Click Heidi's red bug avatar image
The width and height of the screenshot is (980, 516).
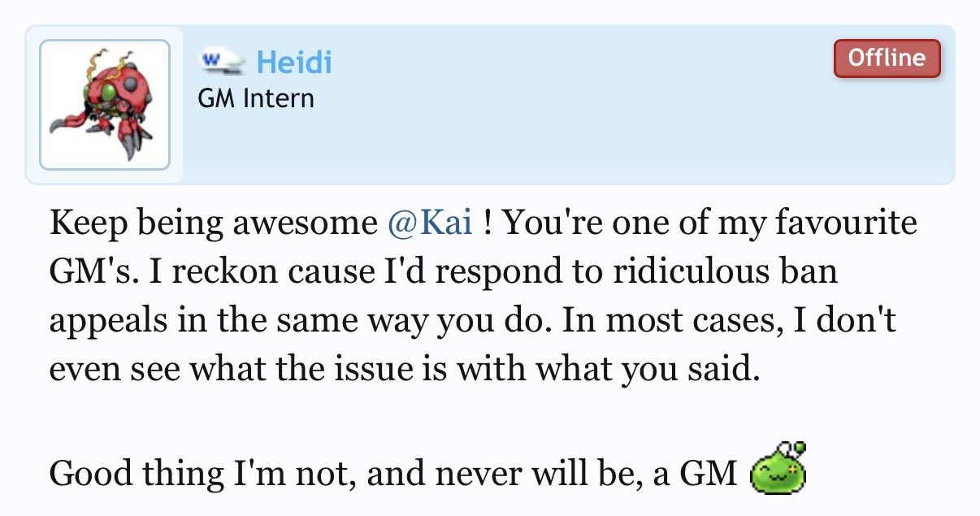(104, 105)
